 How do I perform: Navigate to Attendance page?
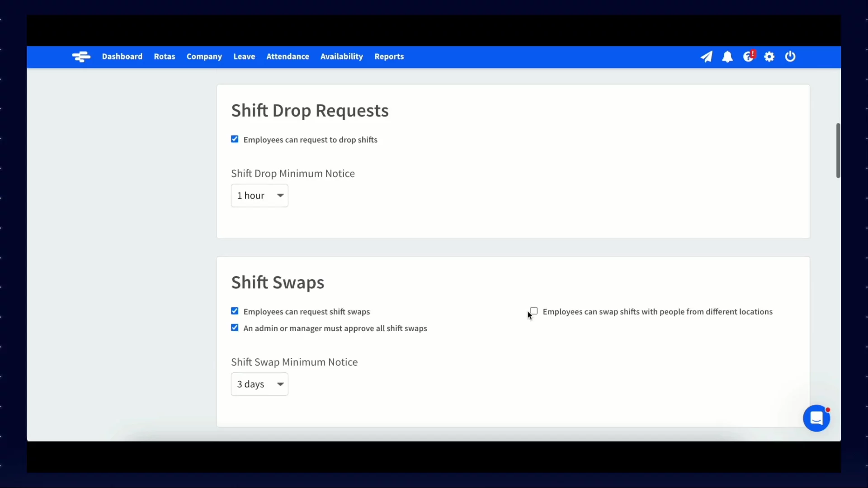[288, 56]
